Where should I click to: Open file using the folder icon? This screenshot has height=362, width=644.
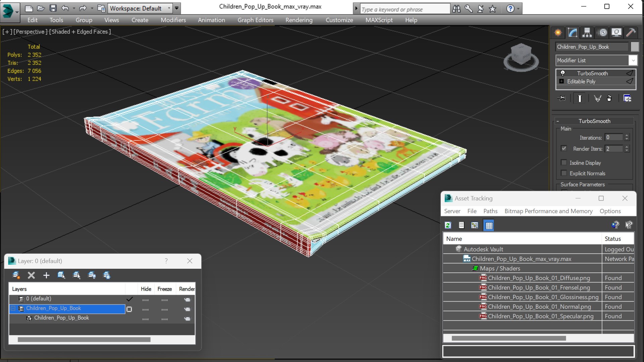tap(41, 8)
